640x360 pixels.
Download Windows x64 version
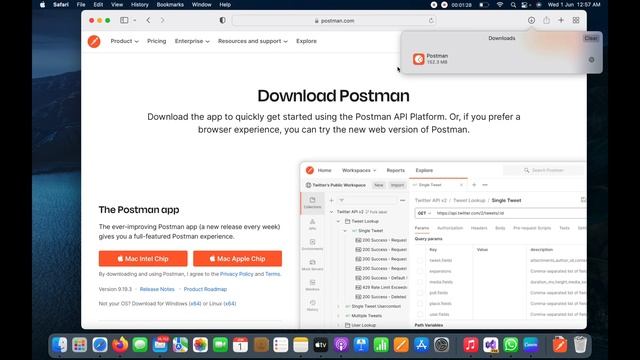195,304
